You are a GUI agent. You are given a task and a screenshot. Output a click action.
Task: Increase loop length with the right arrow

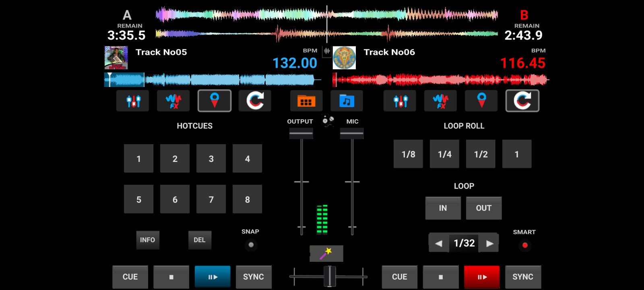point(489,243)
